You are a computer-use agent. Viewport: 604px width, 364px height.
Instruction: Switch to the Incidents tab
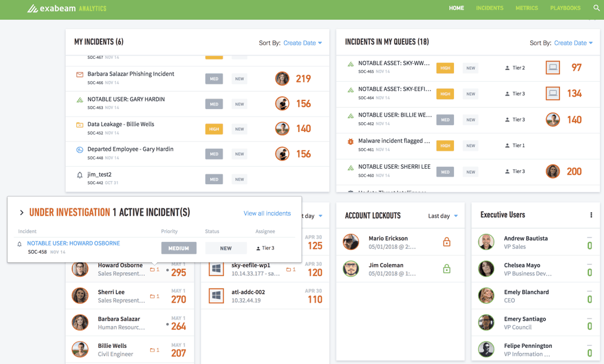pos(489,8)
